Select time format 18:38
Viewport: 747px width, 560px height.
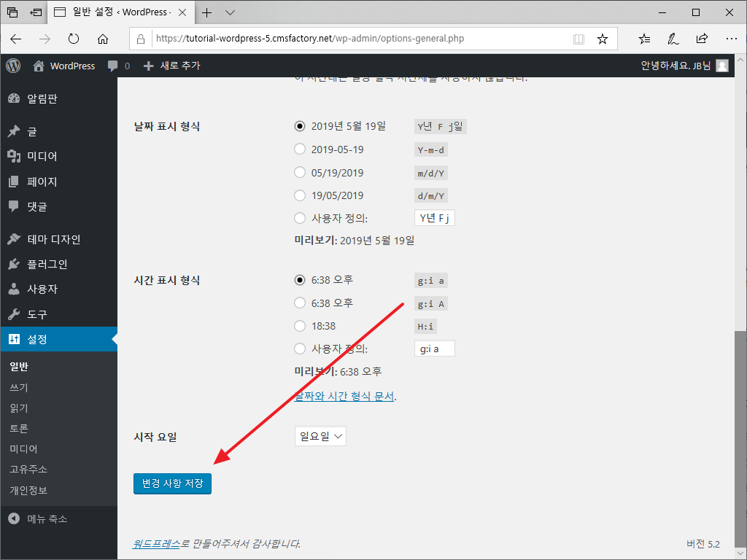click(x=300, y=326)
